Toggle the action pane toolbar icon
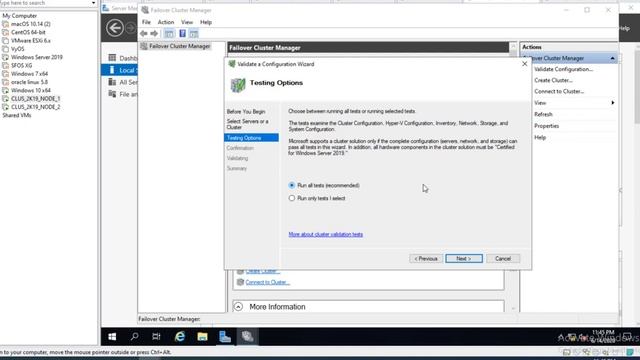The width and height of the screenshot is (640, 360). (194, 33)
